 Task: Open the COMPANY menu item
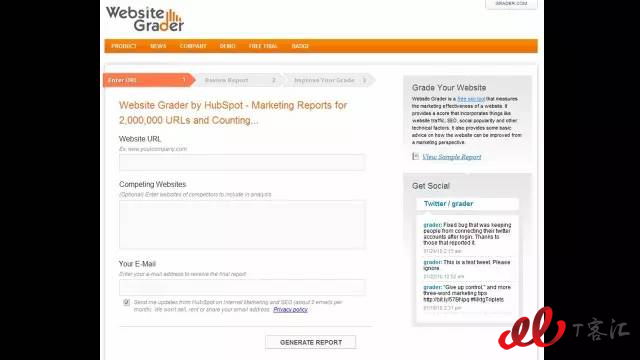tap(193, 46)
